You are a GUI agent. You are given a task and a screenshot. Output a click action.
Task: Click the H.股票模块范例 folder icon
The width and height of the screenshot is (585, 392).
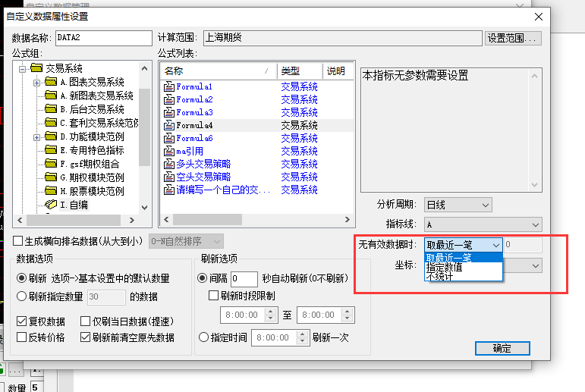pos(51,191)
